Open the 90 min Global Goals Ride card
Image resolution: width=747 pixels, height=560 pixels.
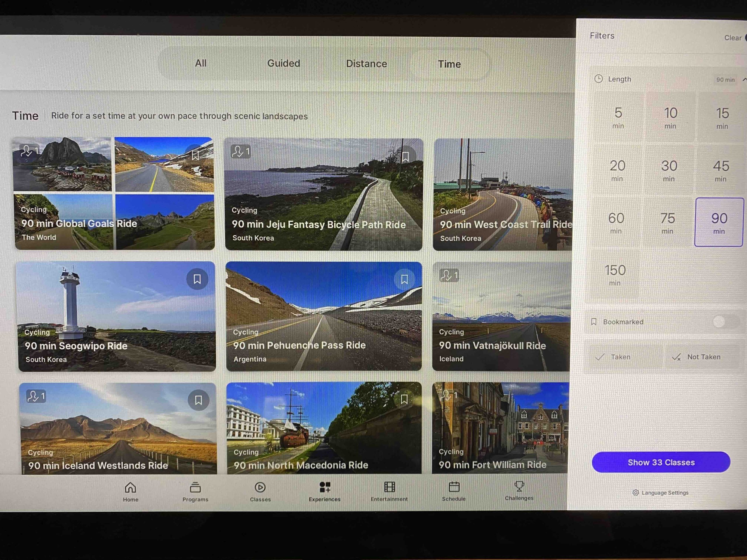[114, 193]
